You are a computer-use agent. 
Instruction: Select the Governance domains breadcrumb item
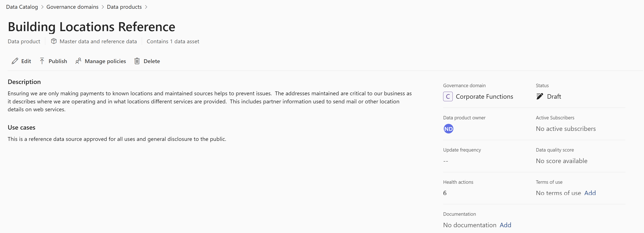pos(72,6)
